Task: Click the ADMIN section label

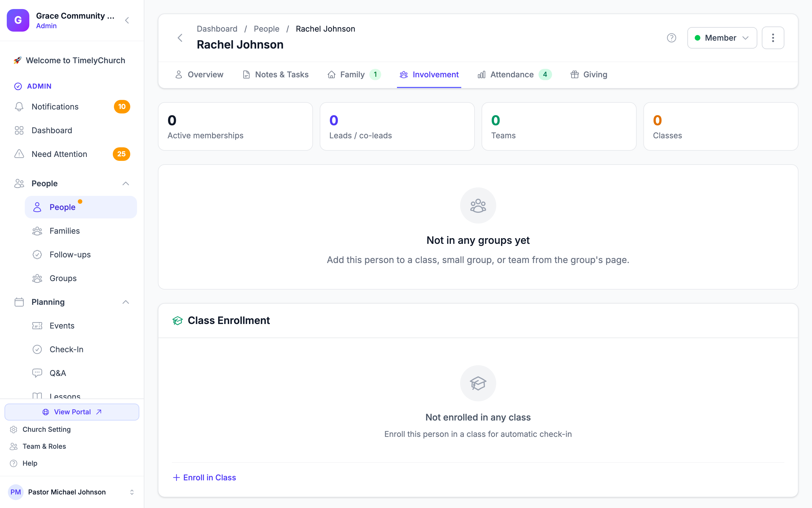Action: coord(39,86)
